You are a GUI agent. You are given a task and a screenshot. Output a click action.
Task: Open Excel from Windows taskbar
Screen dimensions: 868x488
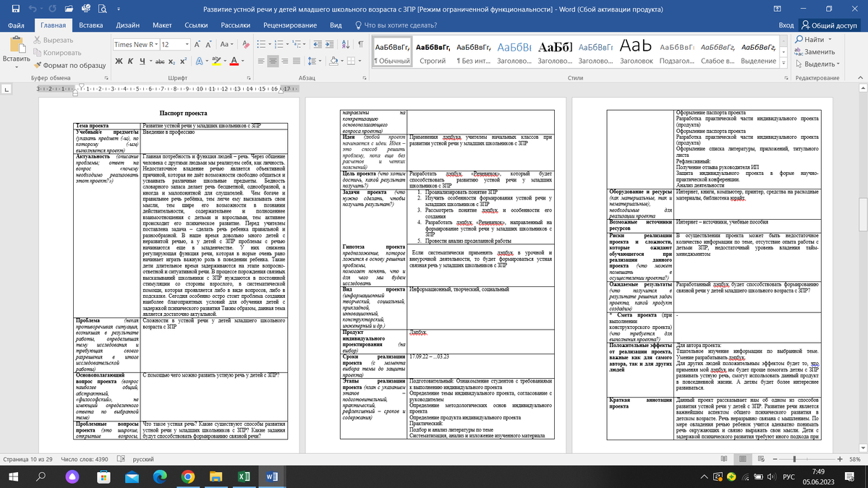(244, 476)
